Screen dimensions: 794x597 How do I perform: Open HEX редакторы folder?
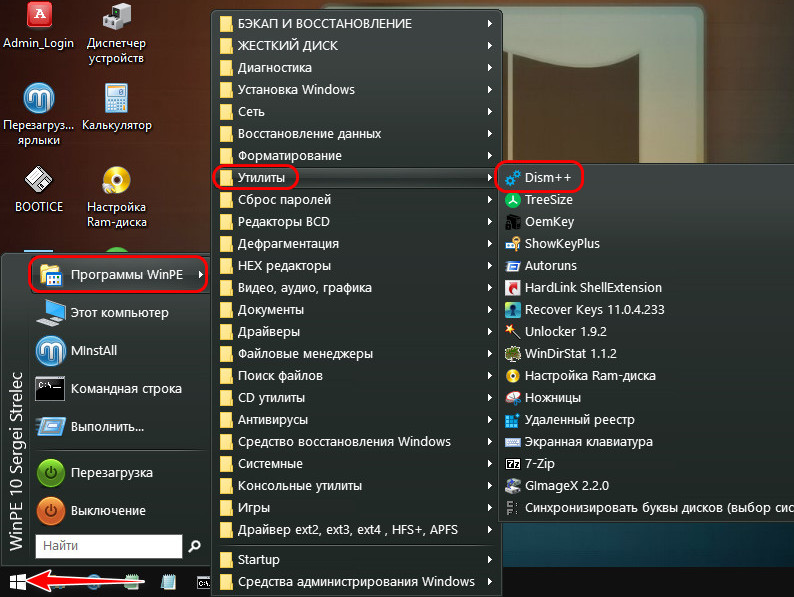(357, 266)
